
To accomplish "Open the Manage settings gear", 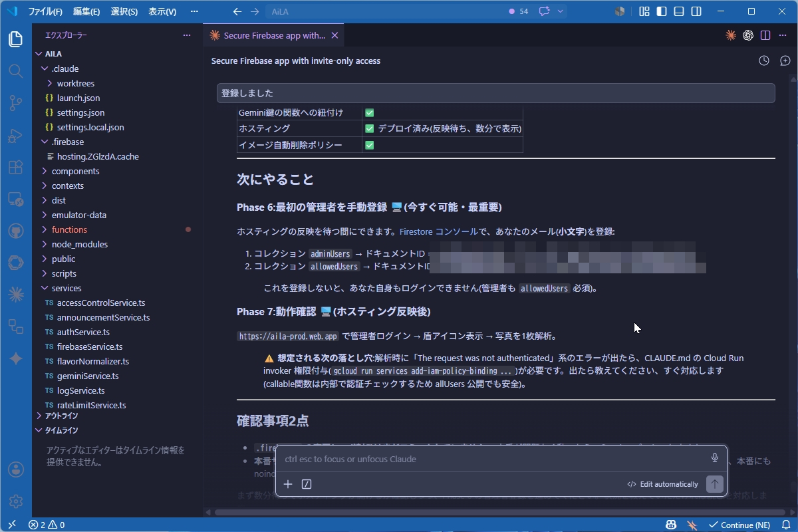I will tap(16, 501).
